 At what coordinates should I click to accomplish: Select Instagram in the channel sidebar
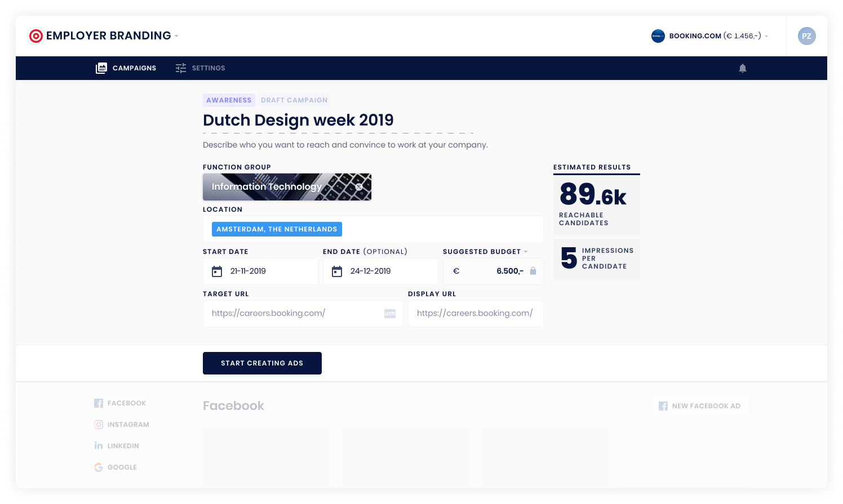122,425
